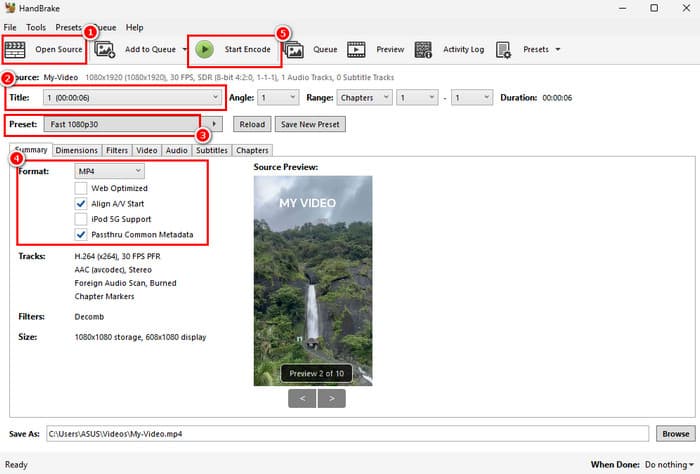Click the Duration 00:00:06 value
Screen dimensions: 700x474
click(557, 97)
